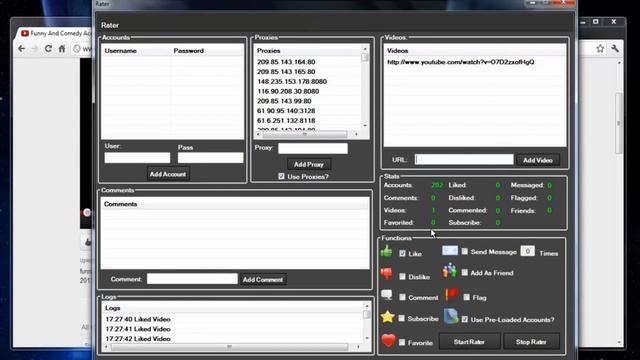Select proxy 61.6.251.132:8118
The height and width of the screenshot is (360, 640).
tap(286, 121)
